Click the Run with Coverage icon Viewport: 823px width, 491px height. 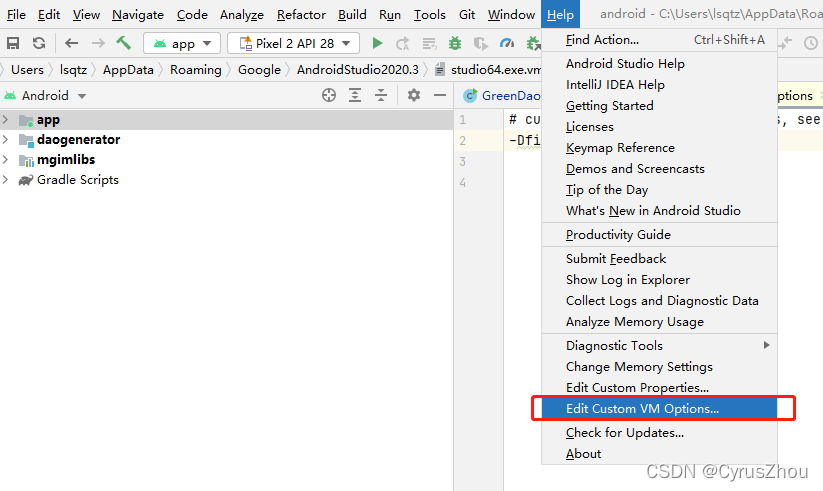480,43
